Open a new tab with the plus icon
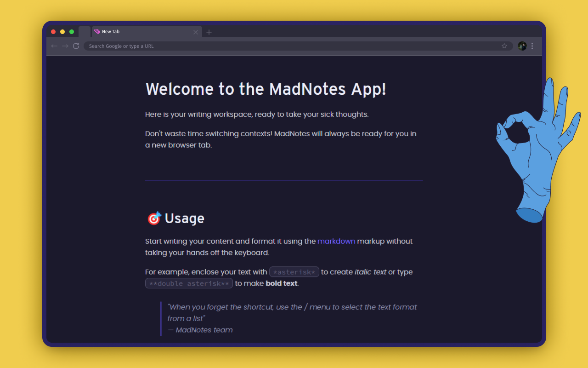 tap(209, 32)
